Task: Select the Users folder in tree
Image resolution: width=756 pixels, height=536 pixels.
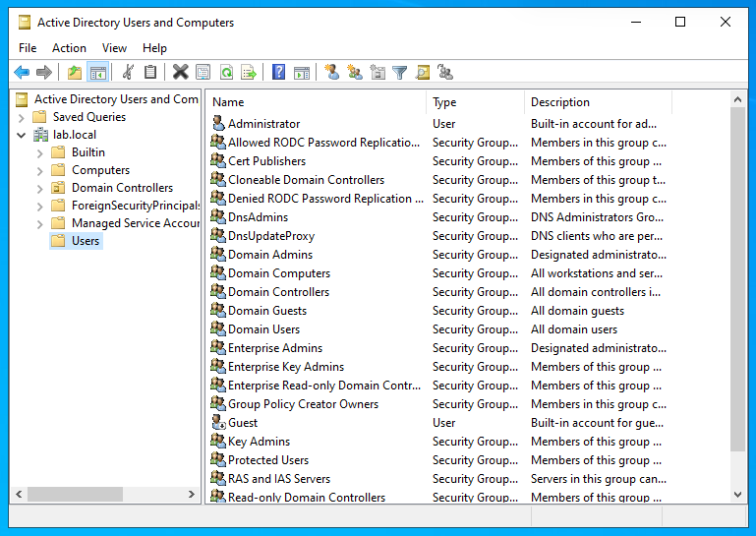Action: pos(76,241)
